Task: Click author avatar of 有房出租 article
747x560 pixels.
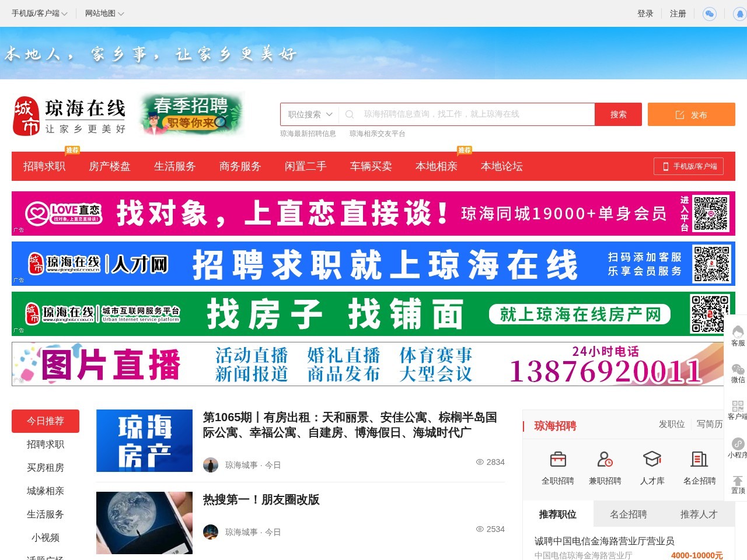Action: [x=211, y=465]
